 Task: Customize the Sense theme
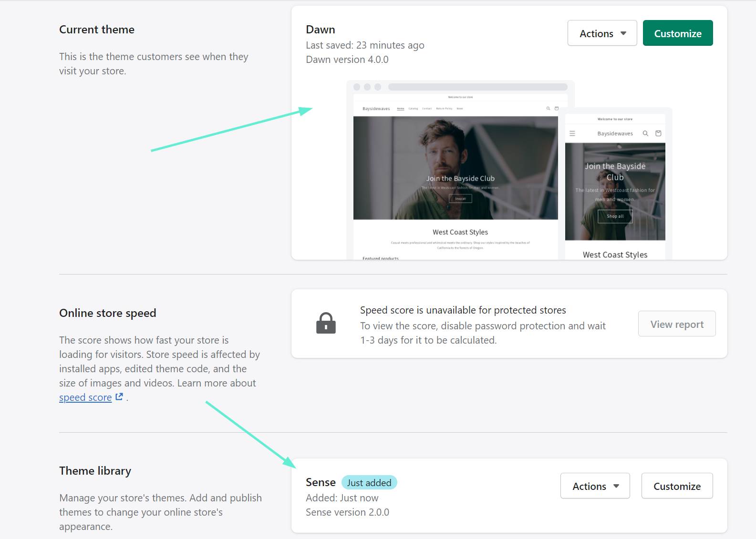coord(677,486)
